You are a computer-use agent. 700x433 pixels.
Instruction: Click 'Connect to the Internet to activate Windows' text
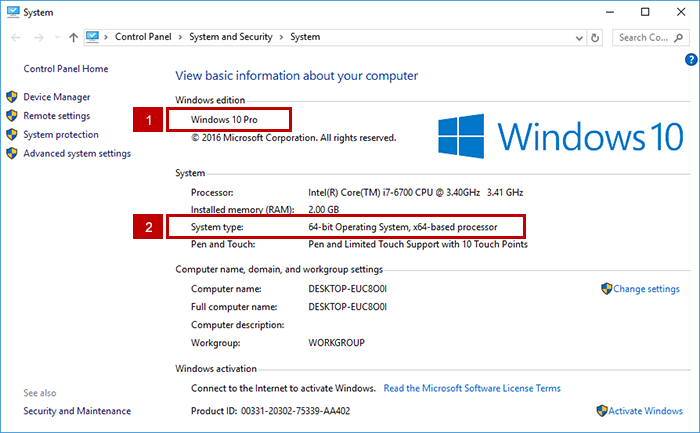[283, 388]
